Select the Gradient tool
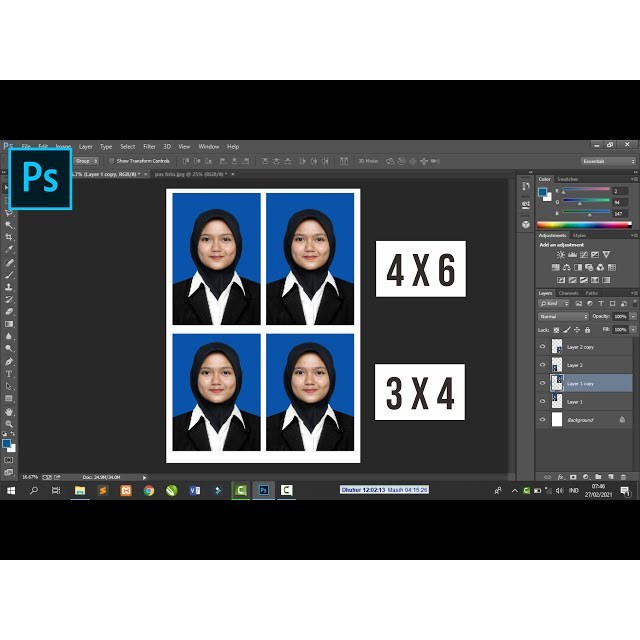Screen dimensions: 640x640 pyautogui.click(x=9, y=324)
